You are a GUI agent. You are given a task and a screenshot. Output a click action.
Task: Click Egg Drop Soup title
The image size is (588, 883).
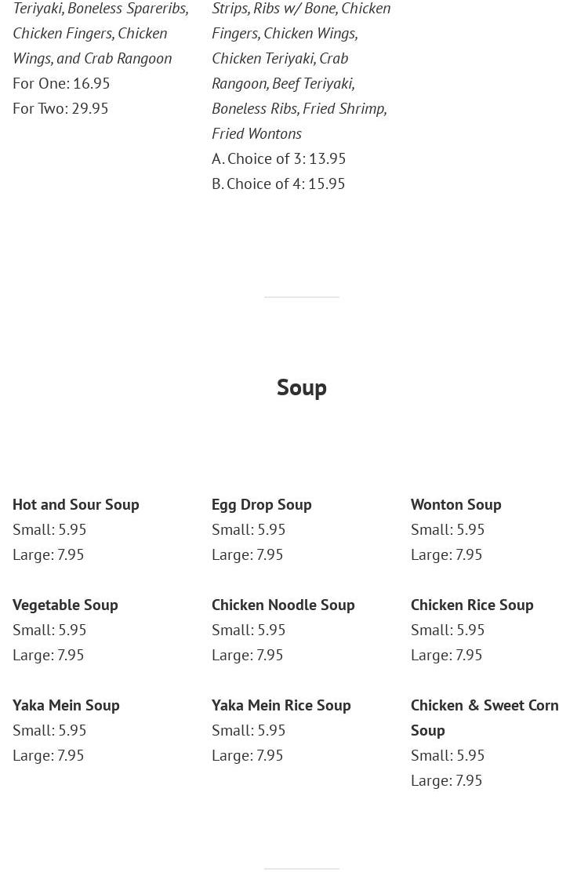coord(261,504)
